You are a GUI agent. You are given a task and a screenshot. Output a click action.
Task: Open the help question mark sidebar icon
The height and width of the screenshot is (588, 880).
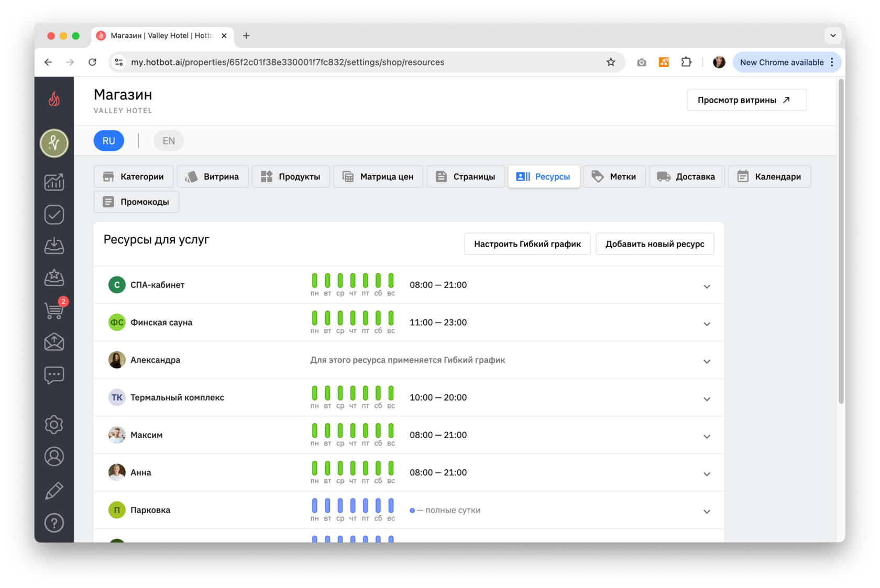click(54, 523)
